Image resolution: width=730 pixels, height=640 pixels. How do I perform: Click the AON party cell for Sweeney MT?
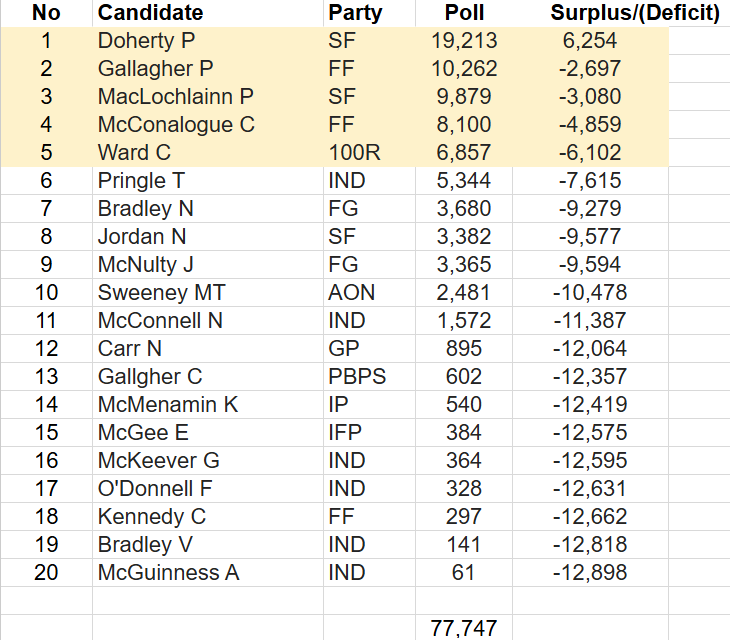[369, 293]
